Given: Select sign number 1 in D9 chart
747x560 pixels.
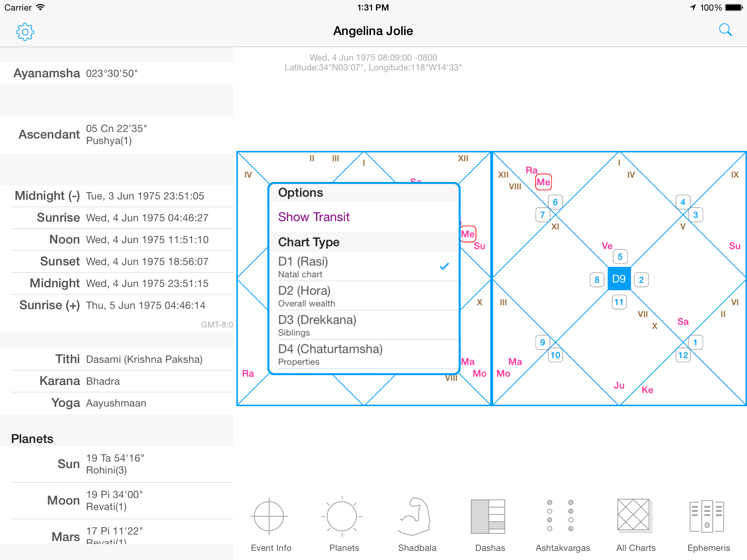Looking at the screenshot, I should tap(696, 343).
